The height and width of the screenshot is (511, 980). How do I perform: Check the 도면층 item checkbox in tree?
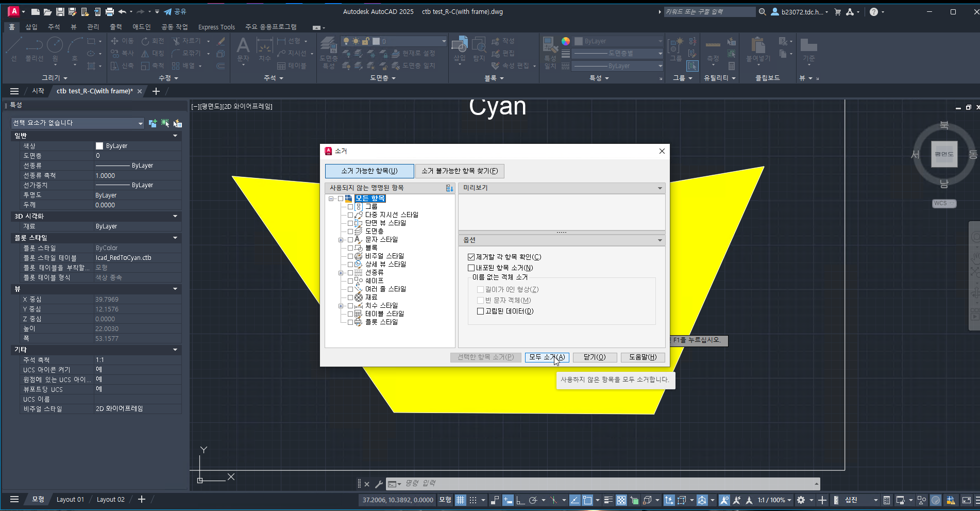[350, 232]
